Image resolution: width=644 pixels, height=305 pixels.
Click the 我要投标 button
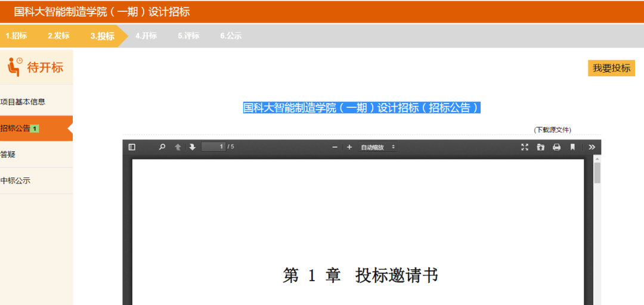611,68
